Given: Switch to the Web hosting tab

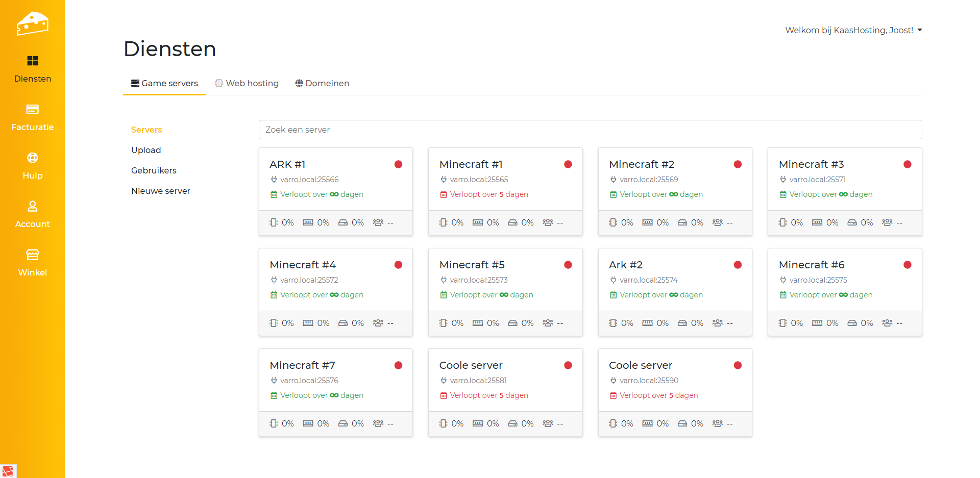Looking at the screenshot, I should click(247, 83).
